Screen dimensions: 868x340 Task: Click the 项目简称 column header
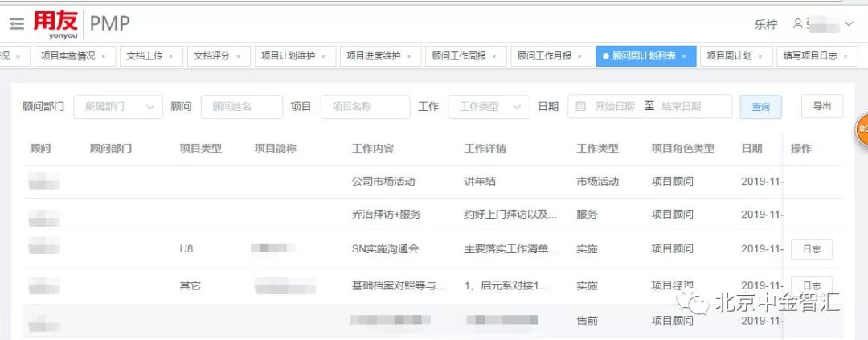276,149
